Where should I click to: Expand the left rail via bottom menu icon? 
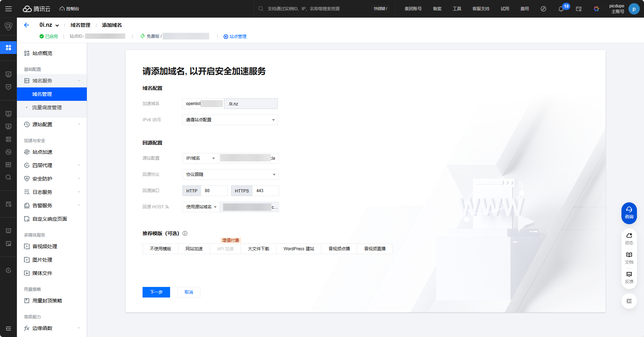(x=8, y=329)
